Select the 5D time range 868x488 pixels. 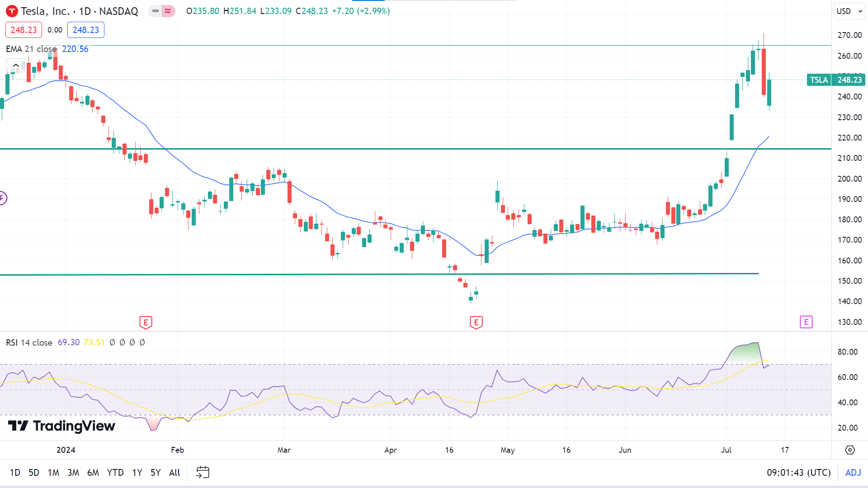coord(34,473)
